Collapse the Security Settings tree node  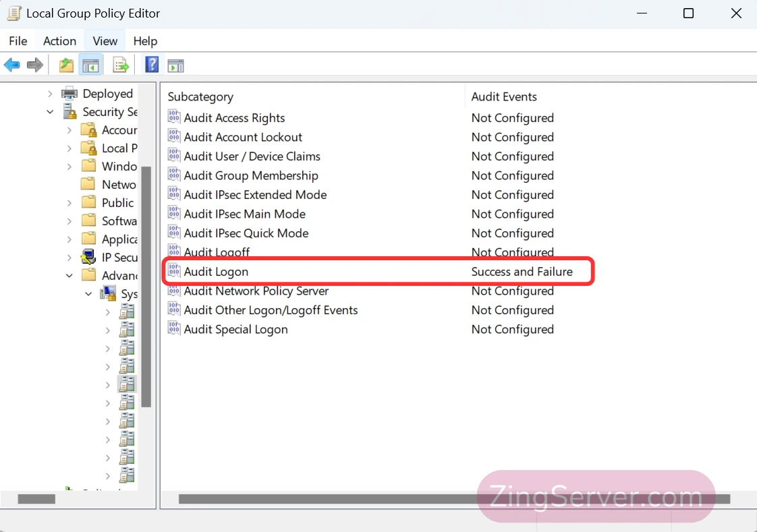tap(50, 112)
